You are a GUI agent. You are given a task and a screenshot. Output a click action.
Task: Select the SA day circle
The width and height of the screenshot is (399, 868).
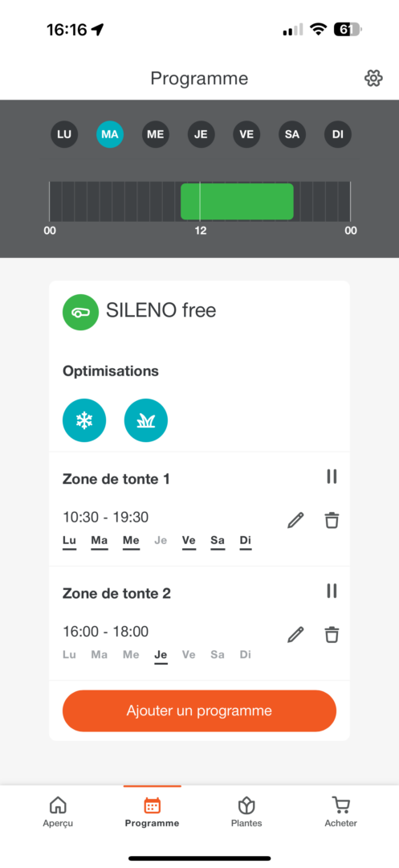tap(292, 134)
